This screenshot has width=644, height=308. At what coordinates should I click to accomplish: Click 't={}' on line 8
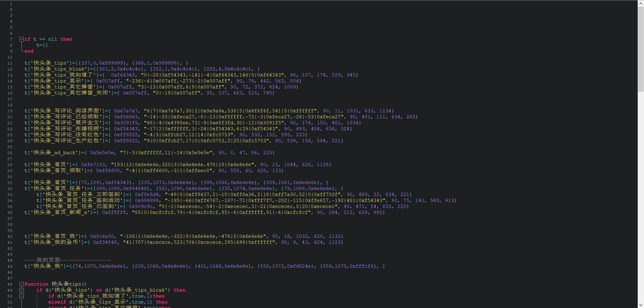tap(42, 45)
